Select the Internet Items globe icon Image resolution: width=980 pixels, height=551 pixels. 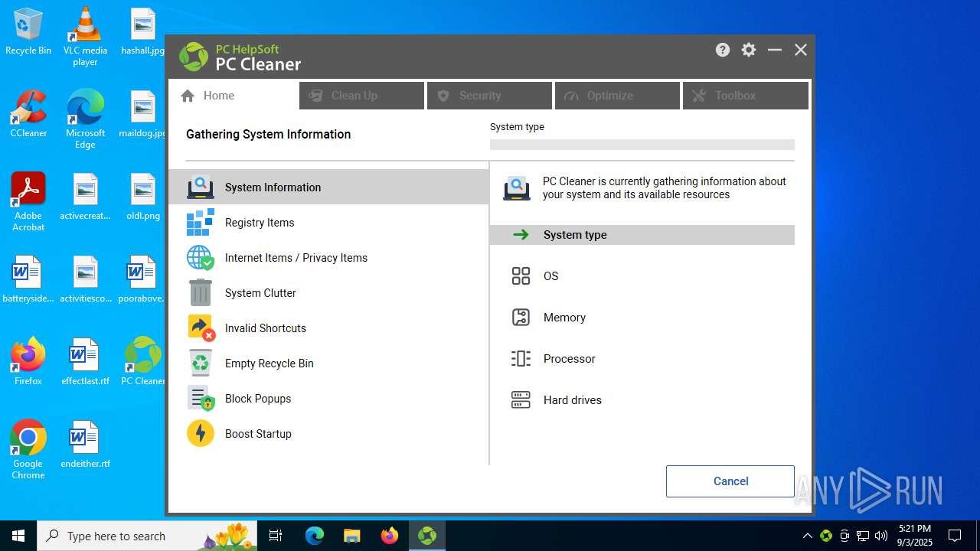coord(201,258)
